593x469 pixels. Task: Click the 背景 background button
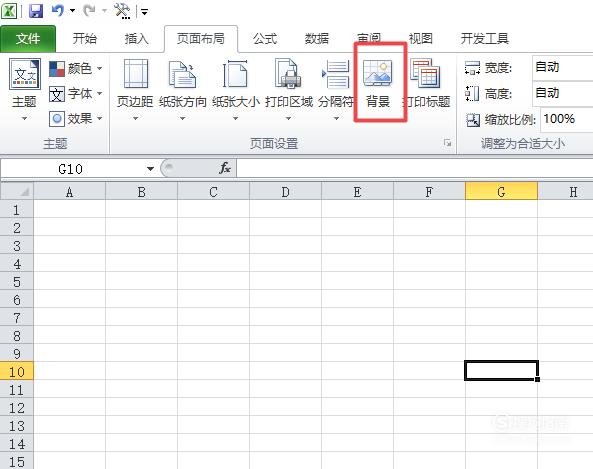tap(378, 83)
